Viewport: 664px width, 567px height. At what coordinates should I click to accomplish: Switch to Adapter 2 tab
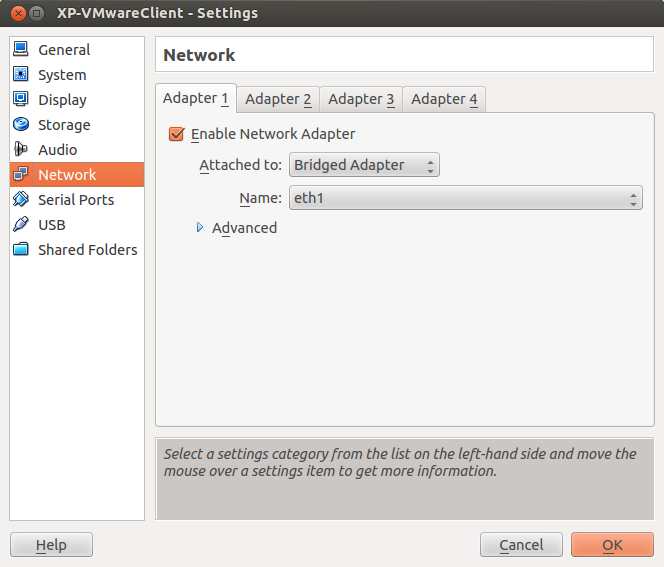(x=278, y=99)
